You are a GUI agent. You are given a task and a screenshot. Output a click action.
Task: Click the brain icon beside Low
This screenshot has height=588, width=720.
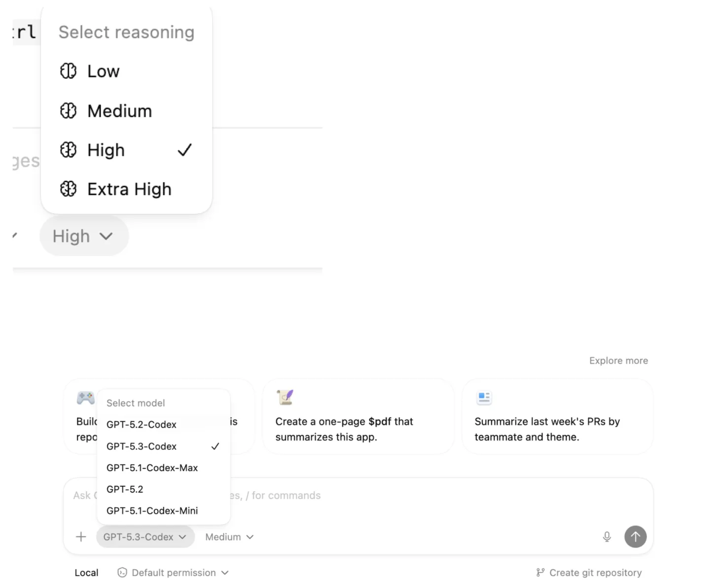tap(68, 71)
